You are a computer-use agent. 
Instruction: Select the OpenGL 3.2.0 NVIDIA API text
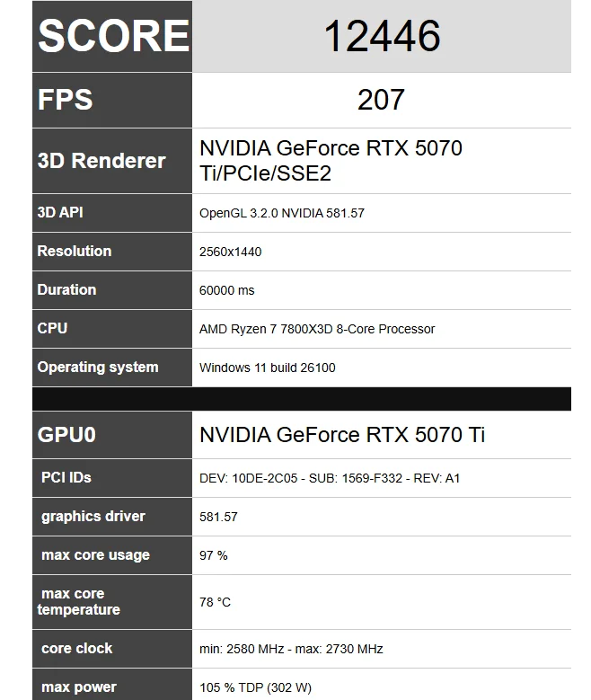click(x=281, y=214)
